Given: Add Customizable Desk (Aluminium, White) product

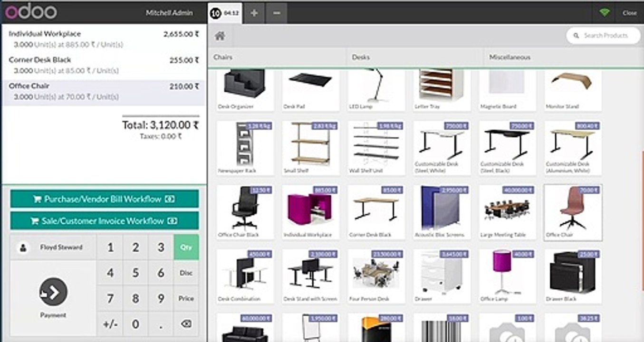Looking at the screenshot, I should 573,148.
